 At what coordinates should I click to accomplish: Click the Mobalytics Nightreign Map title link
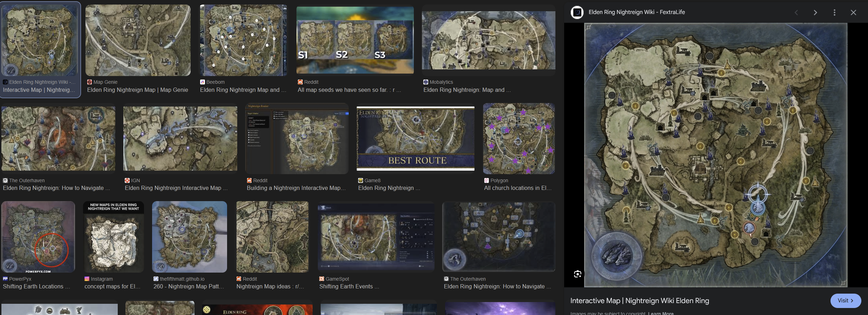click(467, 90)
